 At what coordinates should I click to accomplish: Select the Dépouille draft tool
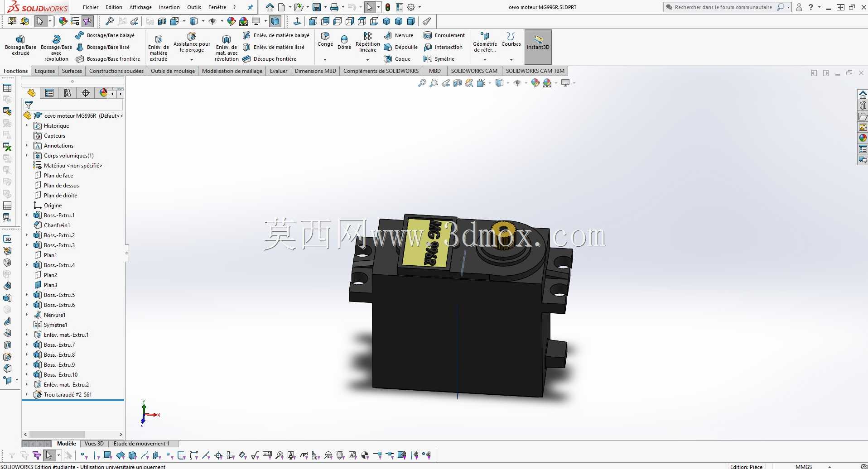pyautogui.click(x=400, y=47)
